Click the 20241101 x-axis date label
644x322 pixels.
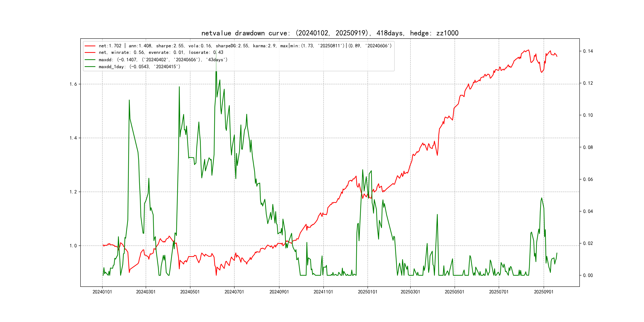(x=323, y=292)
